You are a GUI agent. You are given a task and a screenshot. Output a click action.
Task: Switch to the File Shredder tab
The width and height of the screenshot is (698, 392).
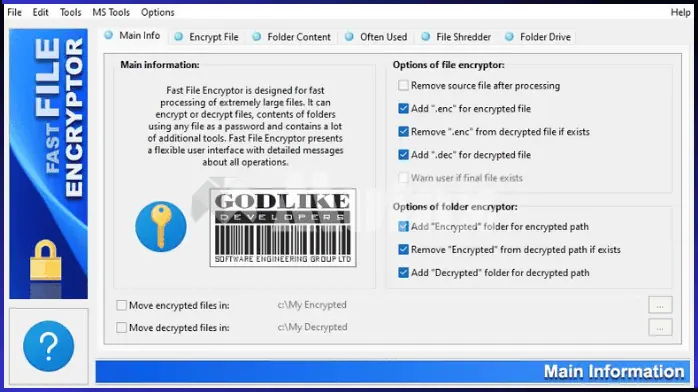[457, 37]
